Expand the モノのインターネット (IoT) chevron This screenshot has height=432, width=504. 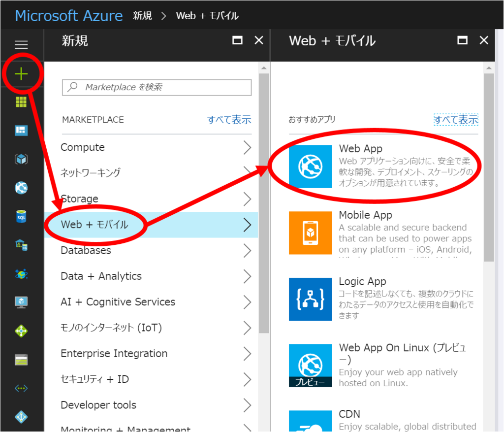click(247, 328)
